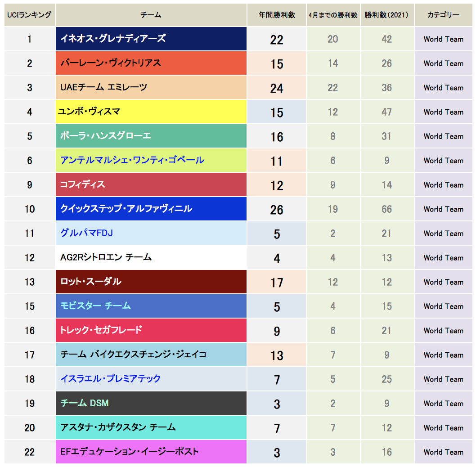Click April wins value 19 for クイックステップ
Image resolution: width=476 pixels, height=467 pixels.
(333, 209)
